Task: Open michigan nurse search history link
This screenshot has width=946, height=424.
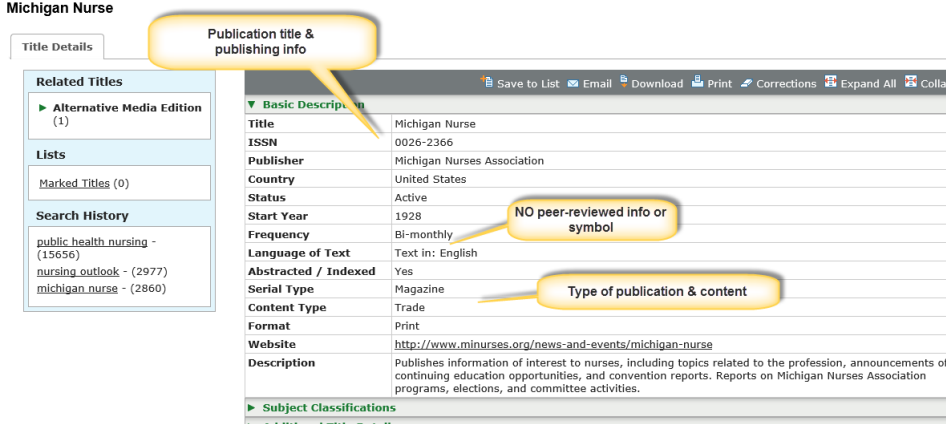Action: pos(77,288)
